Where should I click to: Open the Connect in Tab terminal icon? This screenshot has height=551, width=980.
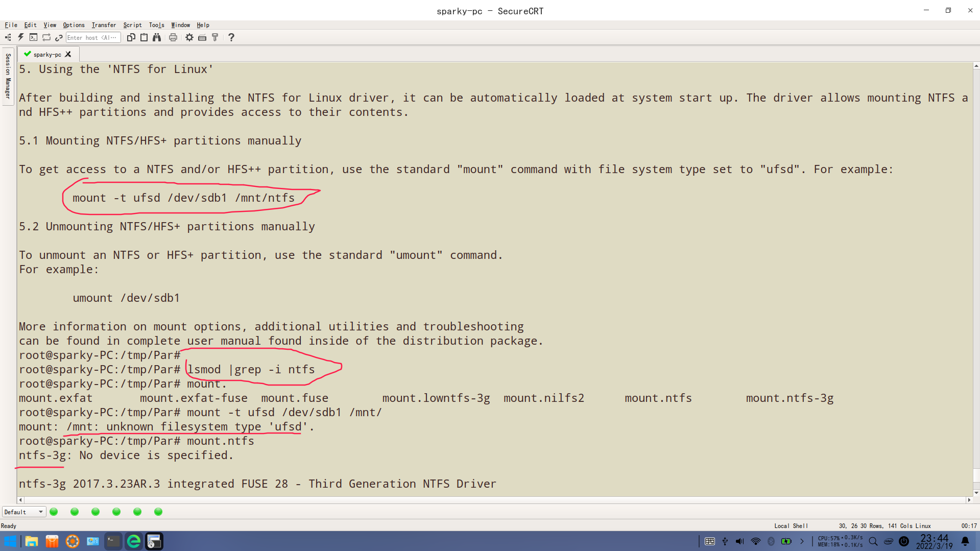33,37
